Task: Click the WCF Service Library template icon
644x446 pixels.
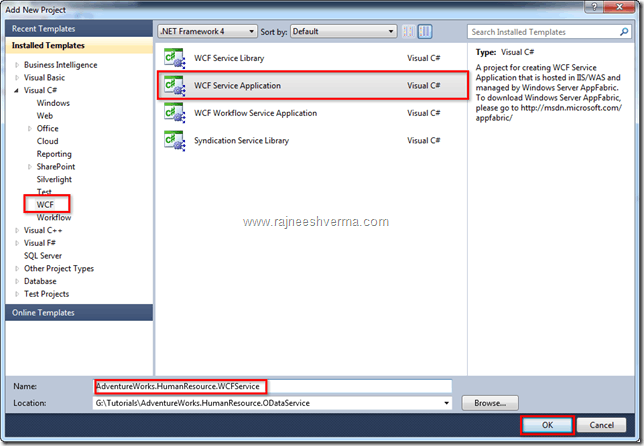Action: click(x=175, y=58)
